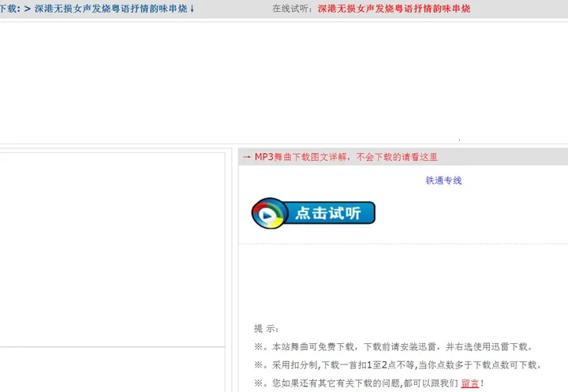
Task: Click the ※ mark before 本站舞曲可免费下载
Action: [259, 347]
